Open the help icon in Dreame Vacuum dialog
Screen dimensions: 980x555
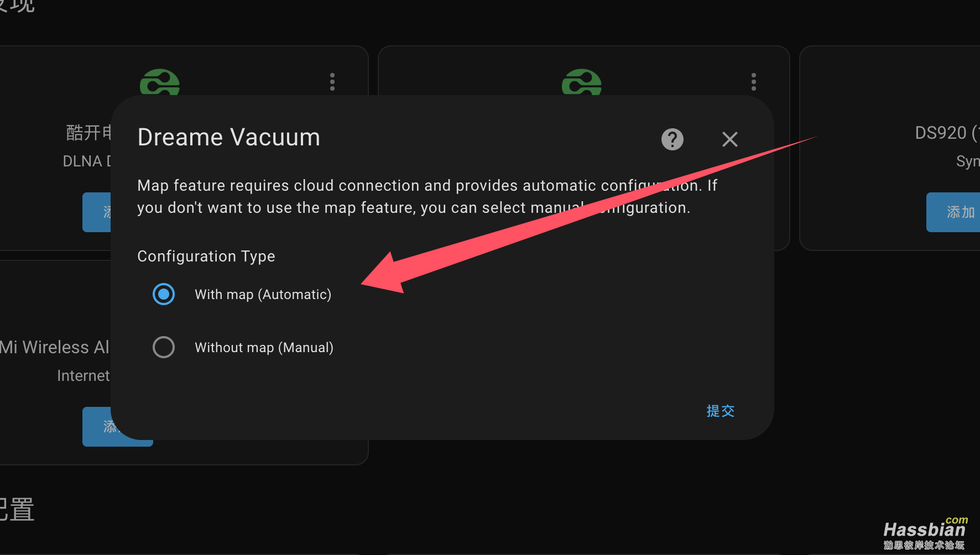click(x=673, y=139)
